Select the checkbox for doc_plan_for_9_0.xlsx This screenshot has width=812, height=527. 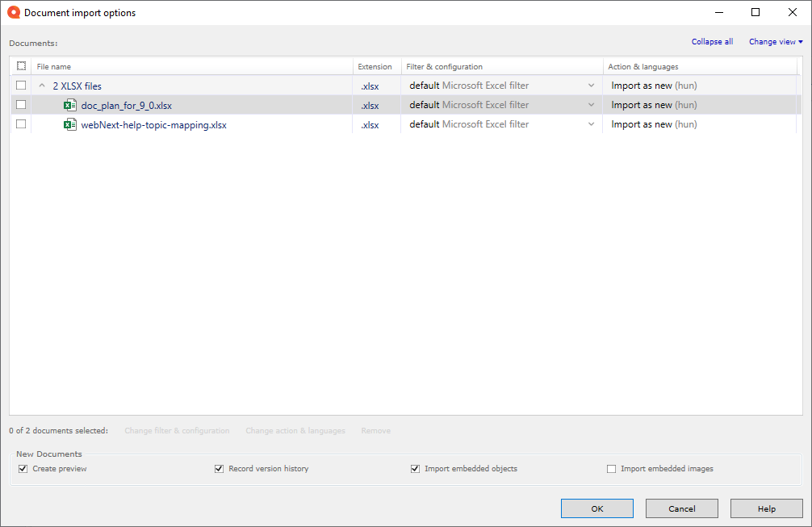tap(21, 104)
